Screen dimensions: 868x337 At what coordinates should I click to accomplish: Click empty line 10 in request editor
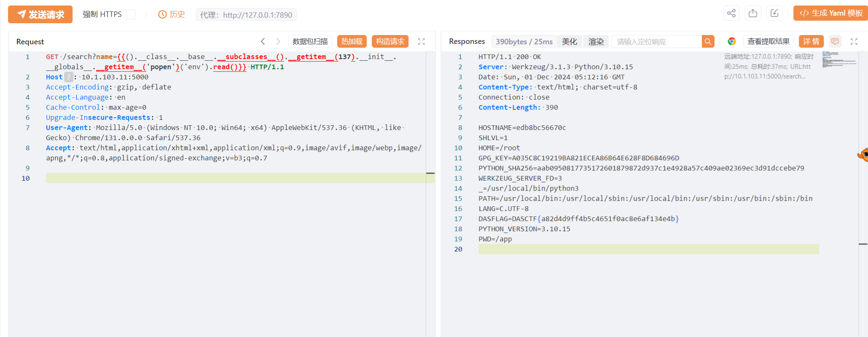[240, 178]
